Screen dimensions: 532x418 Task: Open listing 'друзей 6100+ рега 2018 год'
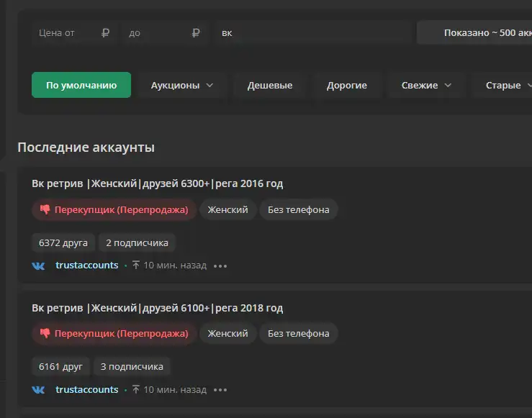158,308
